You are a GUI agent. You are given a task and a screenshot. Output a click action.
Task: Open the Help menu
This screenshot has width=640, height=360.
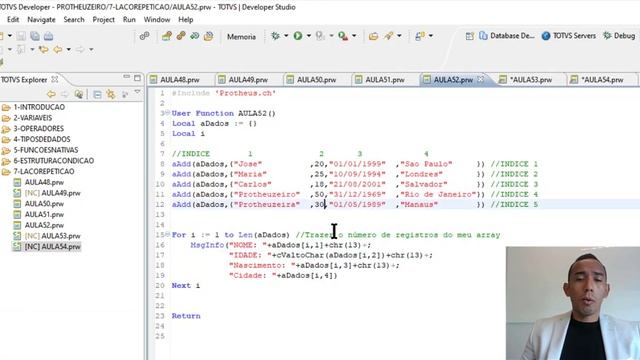click(185, 20)
